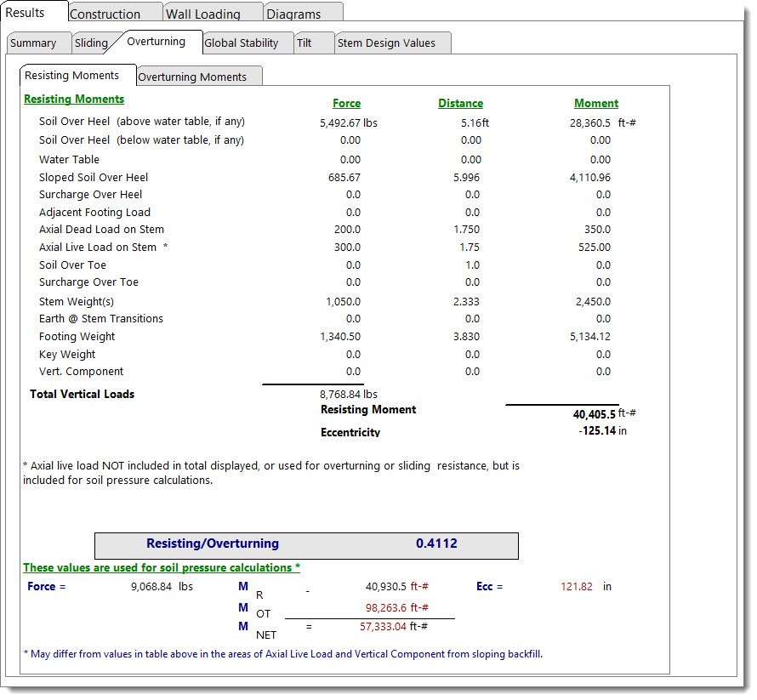This screenshot has height=700, width=757.
Task: Click the Resisting/Overturning ratio value 0.4112
Action: (x=436, y=543)
